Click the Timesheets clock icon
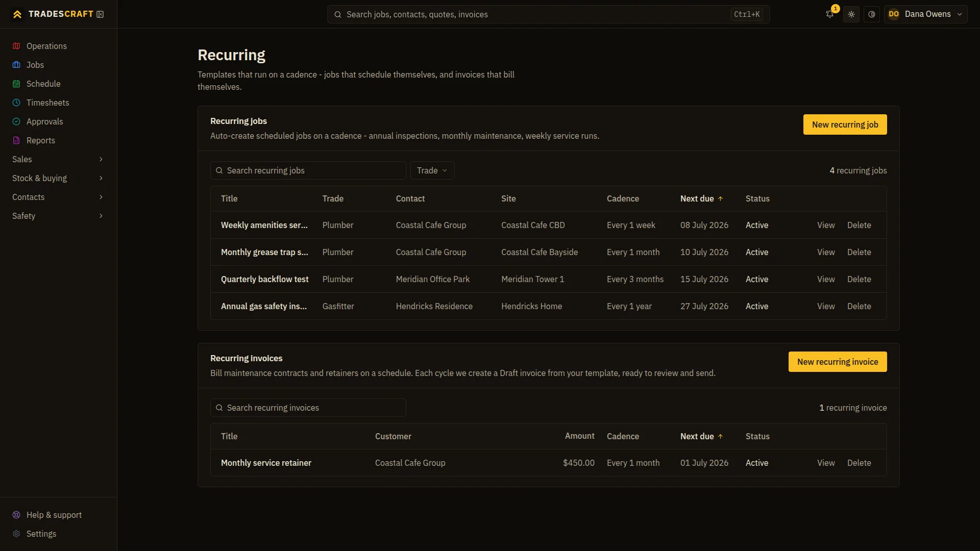 coord(16,103)
